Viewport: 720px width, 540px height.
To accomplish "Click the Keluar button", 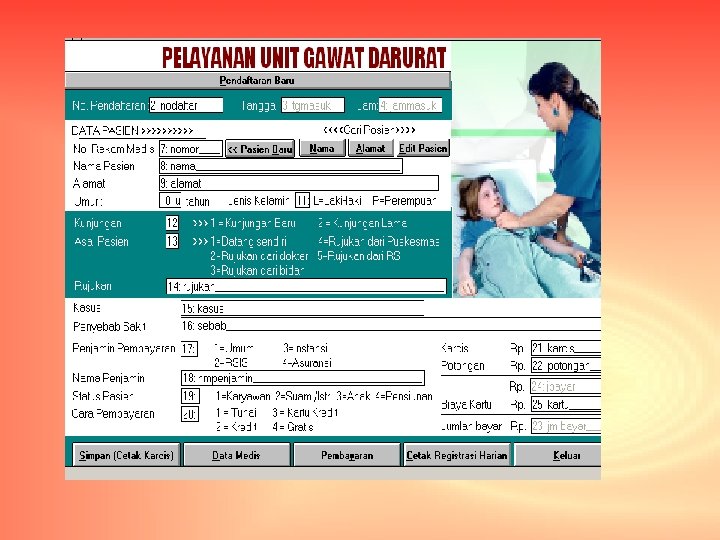I will pyautogui.click(x=557, y=455).
